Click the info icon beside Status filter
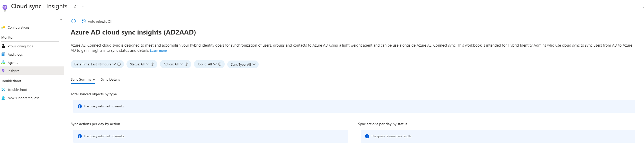 152,64
